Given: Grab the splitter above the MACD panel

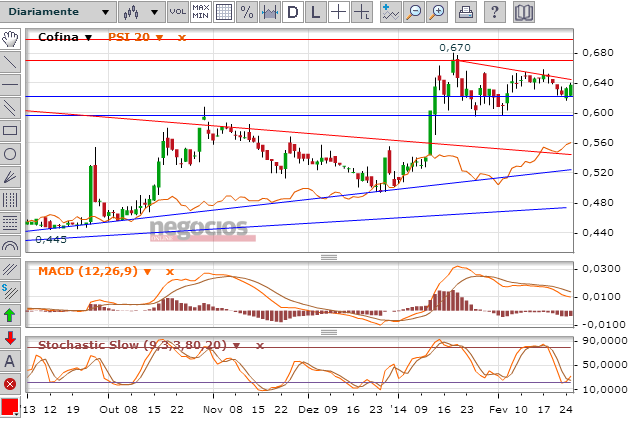Looking at the screenshot, I should coord(329,257).
